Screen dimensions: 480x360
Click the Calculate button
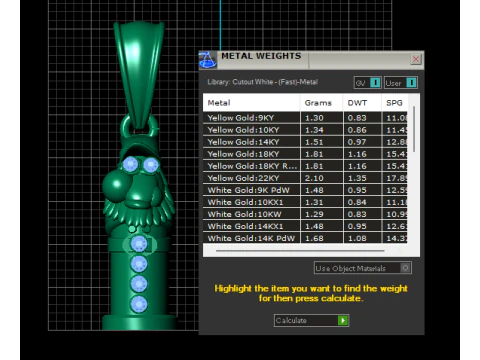pos(311,320)
